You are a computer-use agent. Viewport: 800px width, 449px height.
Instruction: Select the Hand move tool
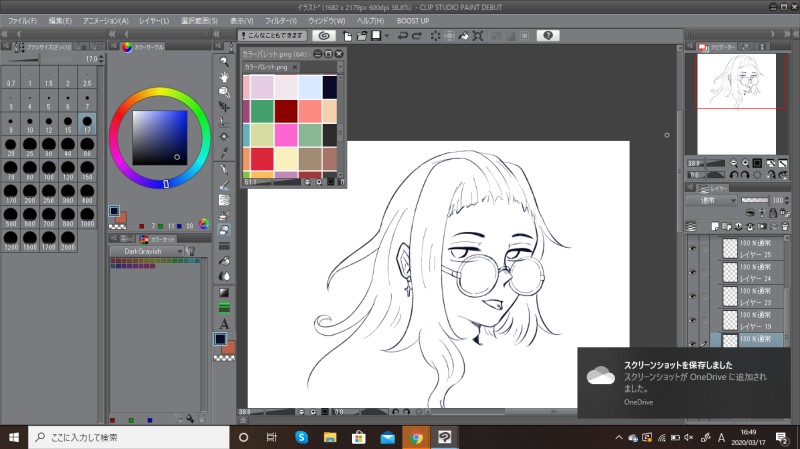tap(224, 75)
